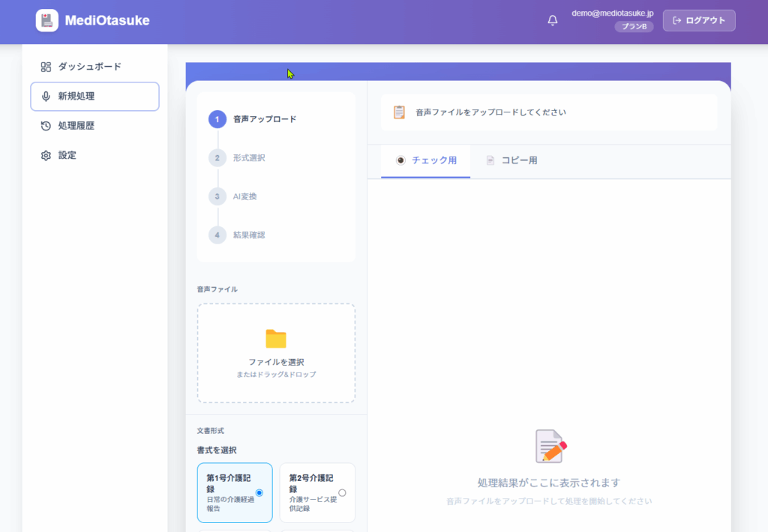Select the 第2号介護記録 radio button
This screenshot has height=532, width=768.
(342, 493)
